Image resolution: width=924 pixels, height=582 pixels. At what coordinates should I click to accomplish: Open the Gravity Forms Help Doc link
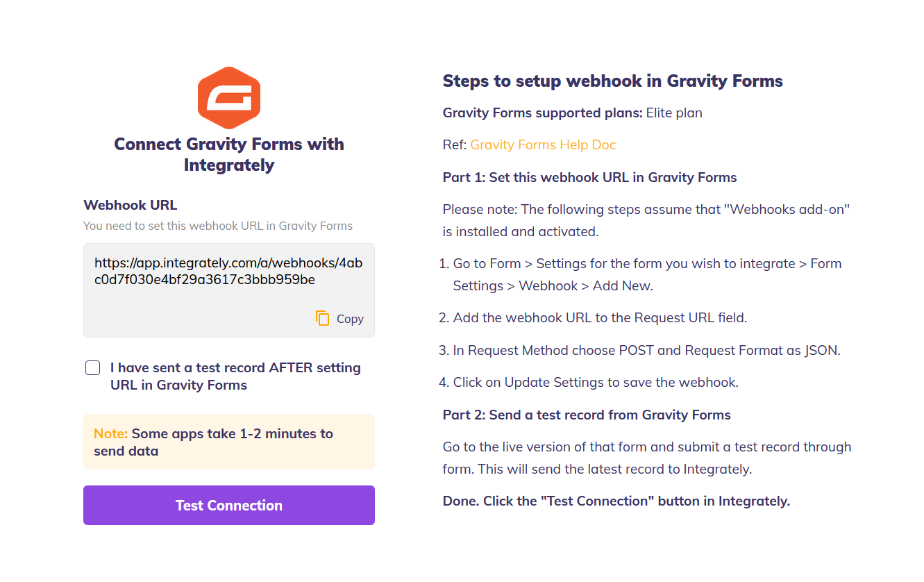click(543, 144)
